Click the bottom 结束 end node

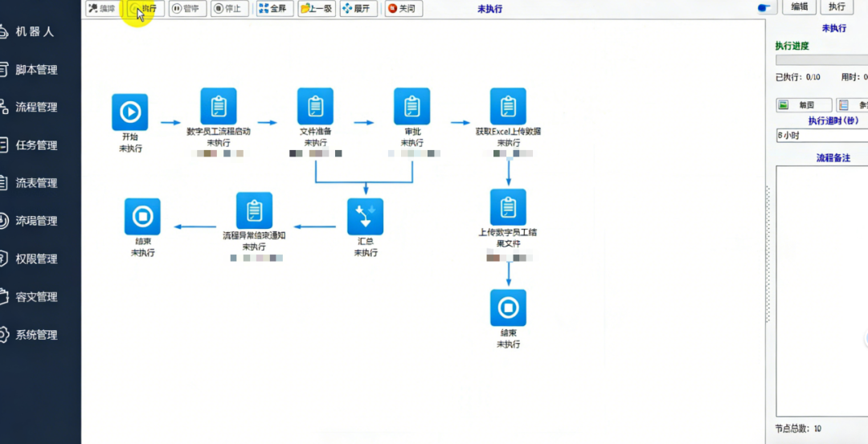pos(508,308)
